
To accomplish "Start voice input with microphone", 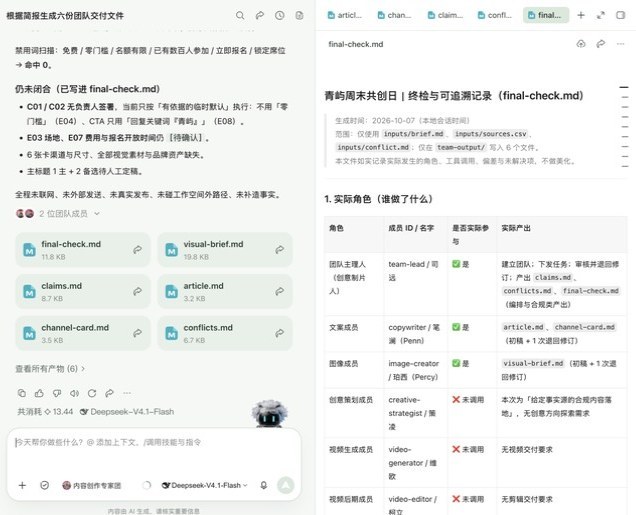I will (x=264, y=485).
